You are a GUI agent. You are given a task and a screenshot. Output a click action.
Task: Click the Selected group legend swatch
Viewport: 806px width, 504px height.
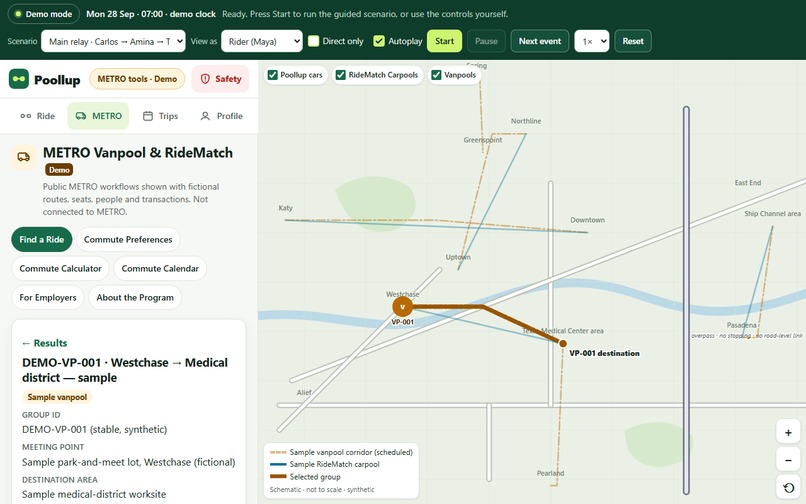278,477
